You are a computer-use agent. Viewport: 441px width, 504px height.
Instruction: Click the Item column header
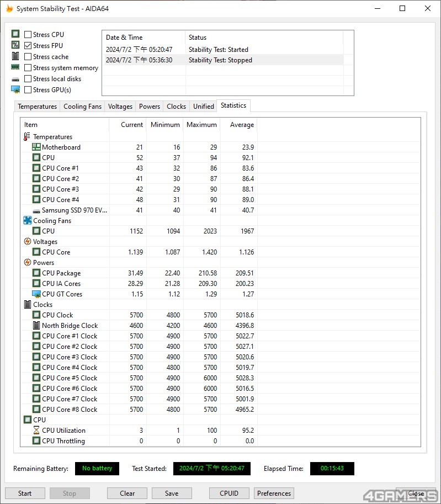(65, 125)
